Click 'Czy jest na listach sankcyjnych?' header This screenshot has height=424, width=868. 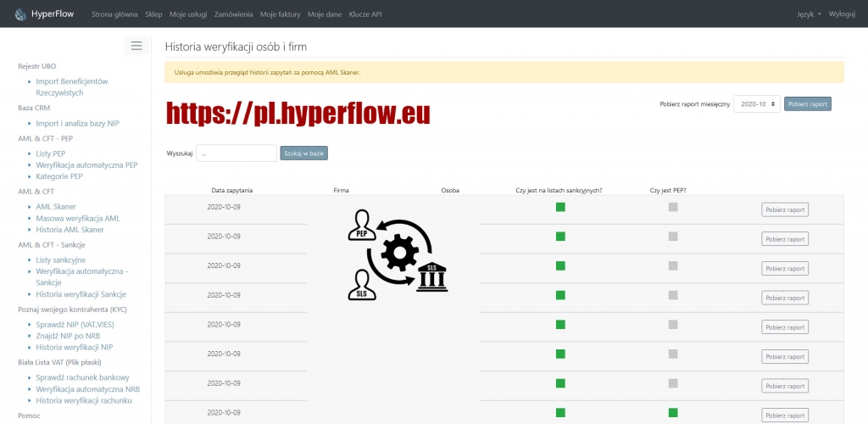(559, 191)
